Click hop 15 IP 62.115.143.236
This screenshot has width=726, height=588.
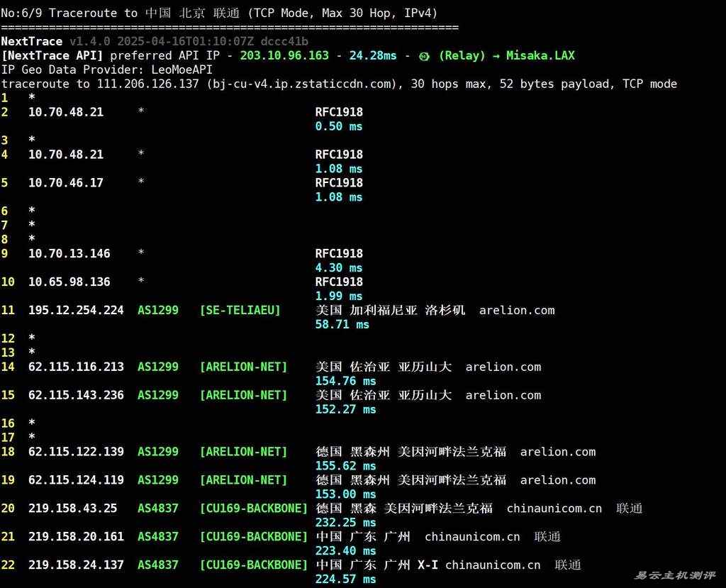click(x=76, y=395)
